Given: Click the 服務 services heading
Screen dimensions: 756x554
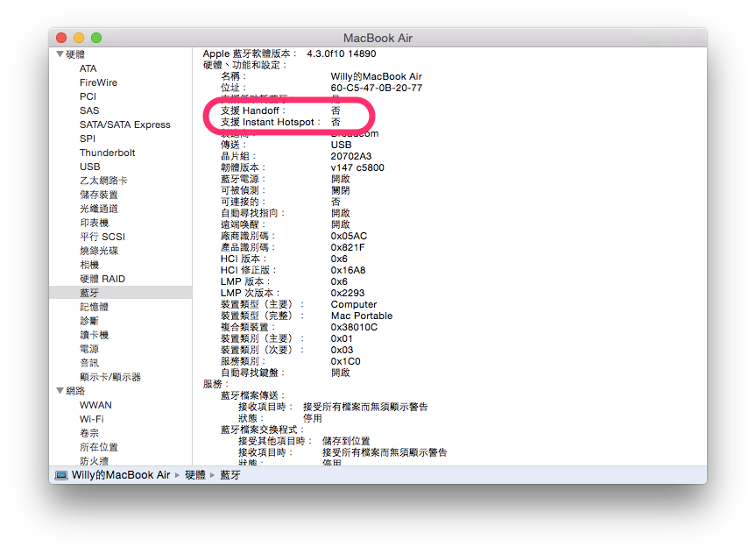Looking at the screenshot, I should [x=215, y=384].
